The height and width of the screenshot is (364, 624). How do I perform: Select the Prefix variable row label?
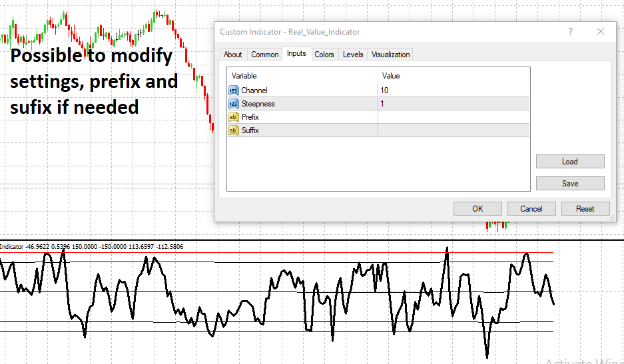[250, 117]
